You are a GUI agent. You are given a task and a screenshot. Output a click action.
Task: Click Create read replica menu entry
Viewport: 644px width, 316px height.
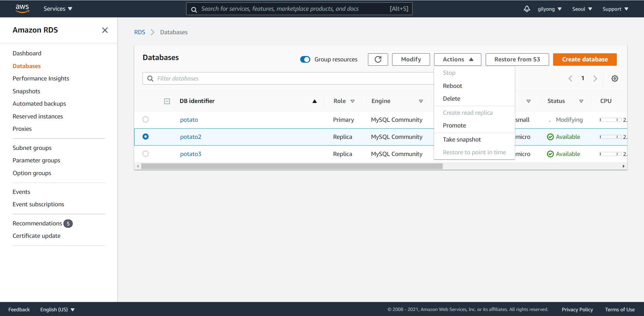point(474,113)
